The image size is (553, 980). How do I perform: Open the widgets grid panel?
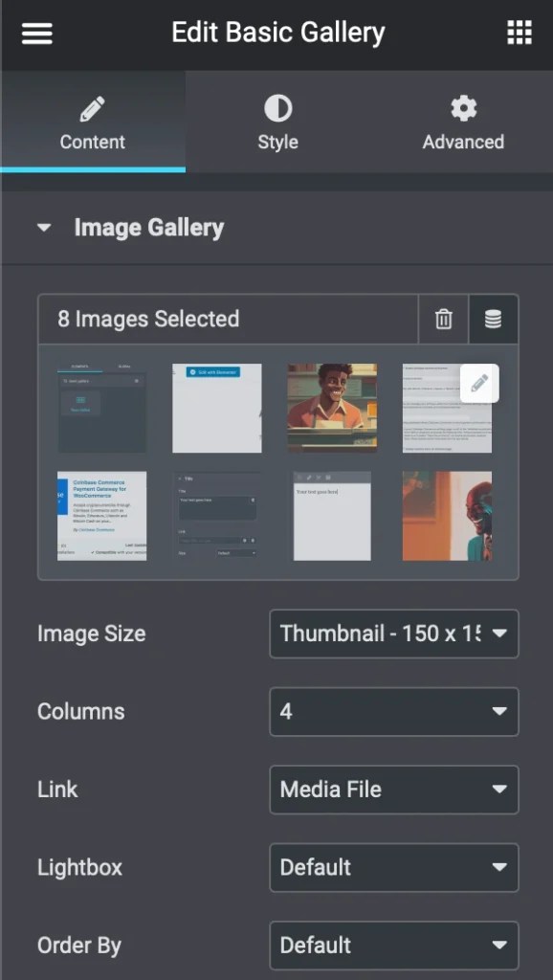tap(519, 33)
